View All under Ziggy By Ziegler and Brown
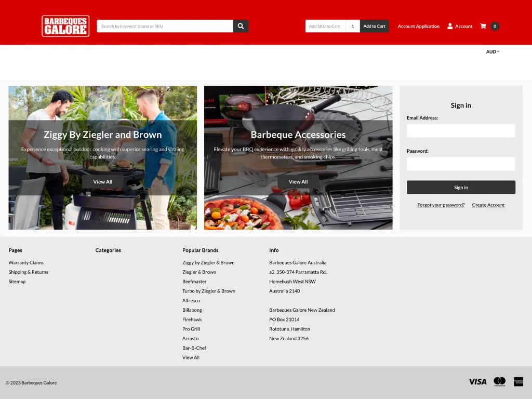Viewport: 532px width, 399px height. click(102, 182)
